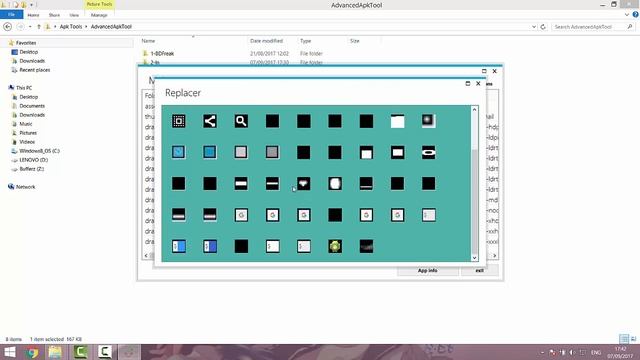Select the white rounded blob thumbnail

(x=335, y=184)
